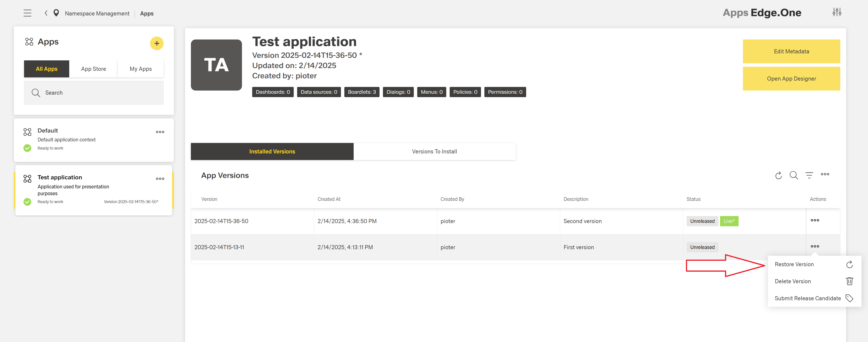This screenshot has width=868, height=342.
Task: Add a new app with the plus button
Action: 157,43
